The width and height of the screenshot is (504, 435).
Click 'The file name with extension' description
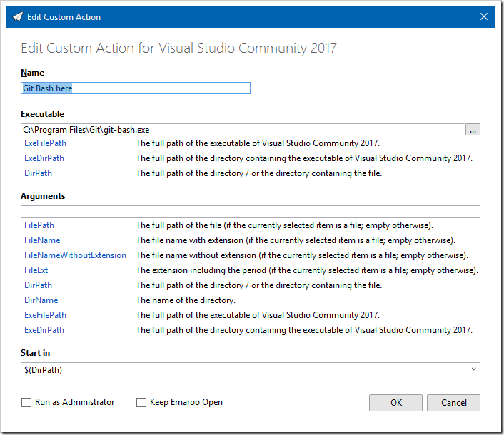(296, 240)
